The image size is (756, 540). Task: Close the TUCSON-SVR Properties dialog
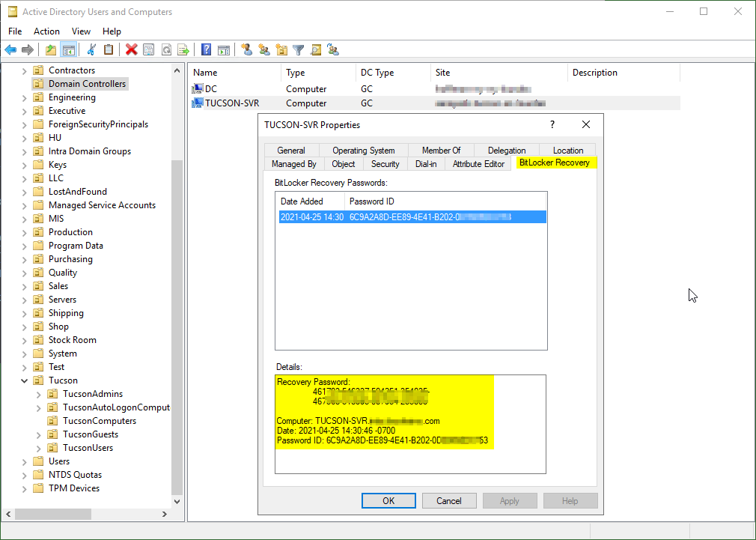click(586, 124)
